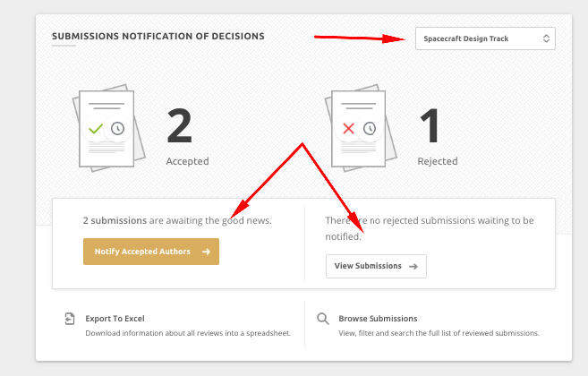Click the arrow icon on View Submissions
The height and width of the screenshot is (376, 588).
tap(413, 267)
